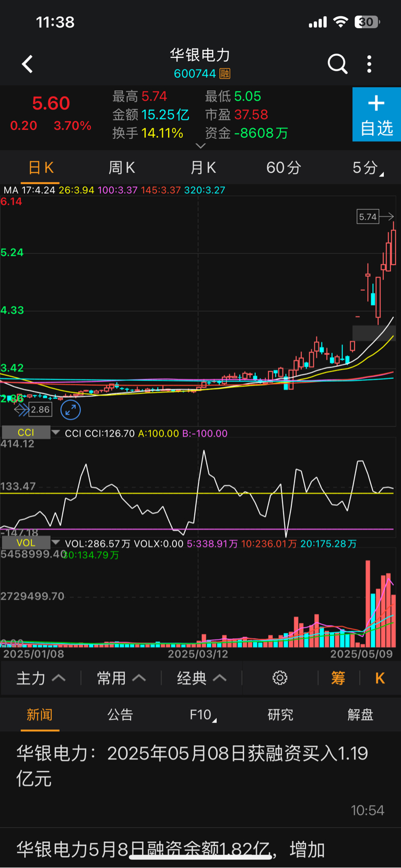Tap the double-arrow icon beside 2.86
The width and height of the screenshot is (401, 868).
click(x=21, y=410)
